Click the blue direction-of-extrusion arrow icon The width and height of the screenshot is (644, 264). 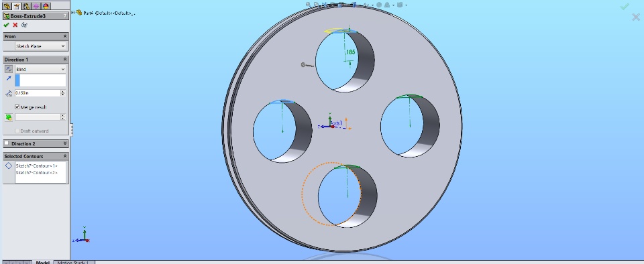pos(9,78)
